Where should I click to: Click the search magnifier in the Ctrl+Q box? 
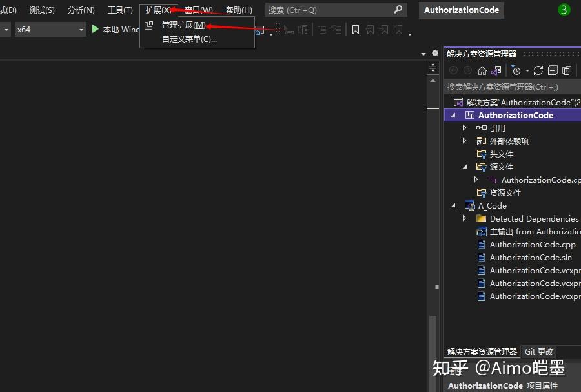(x=399, y=10)
